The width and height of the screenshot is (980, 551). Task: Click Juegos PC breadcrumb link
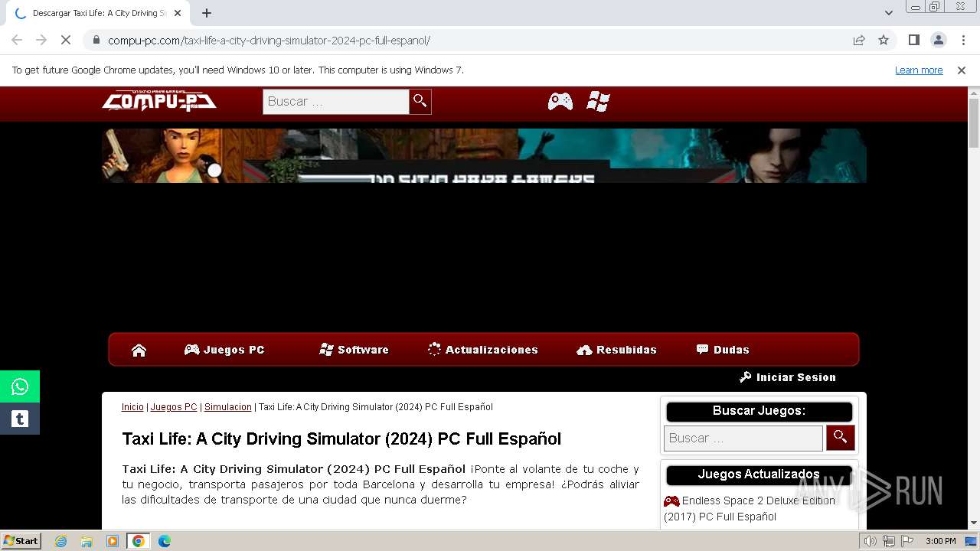(x=174, y=407)
